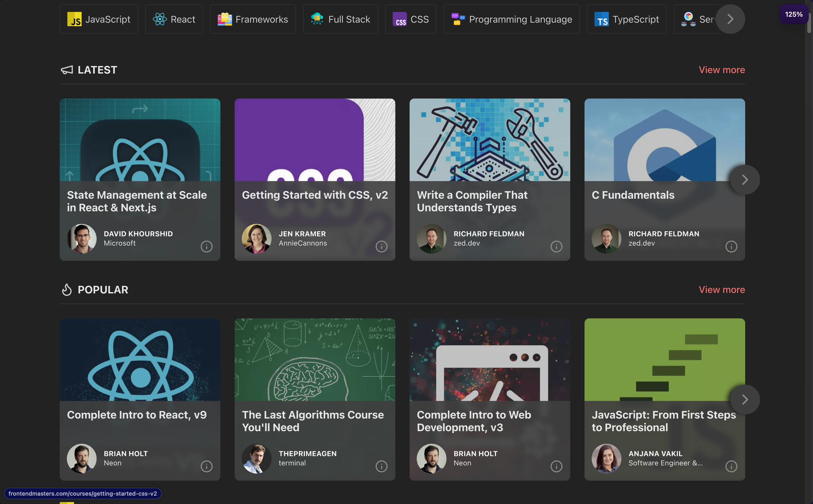Open JavaScript: From First Steps to Professional title
The image size is (813, 504).
pos(664,421)
